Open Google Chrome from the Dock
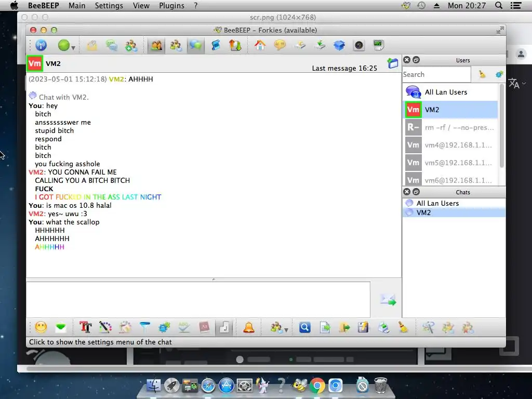The width and height of the screenshot is (532, 399). [317, 386]
